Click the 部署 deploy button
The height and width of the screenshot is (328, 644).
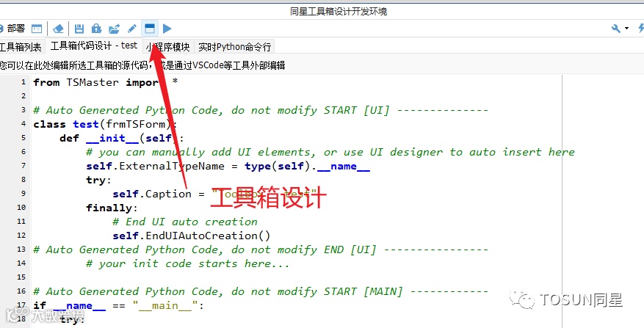tap(12, 29)
